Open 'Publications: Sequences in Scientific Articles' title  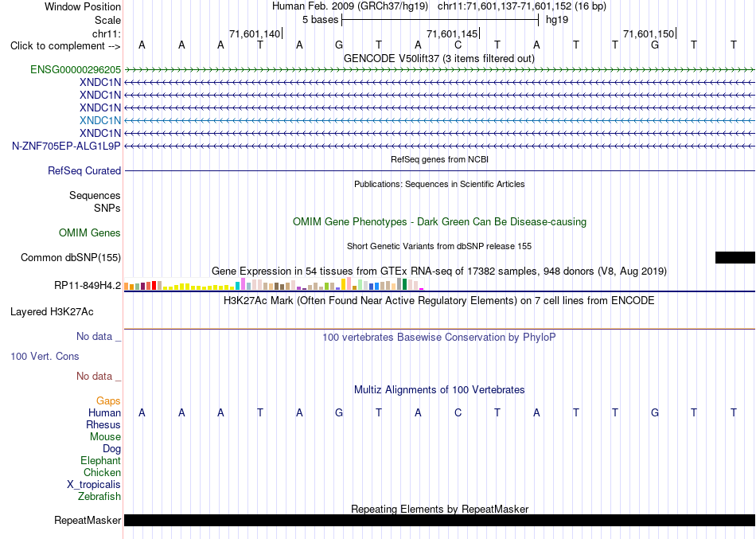(x=439, y=184)
